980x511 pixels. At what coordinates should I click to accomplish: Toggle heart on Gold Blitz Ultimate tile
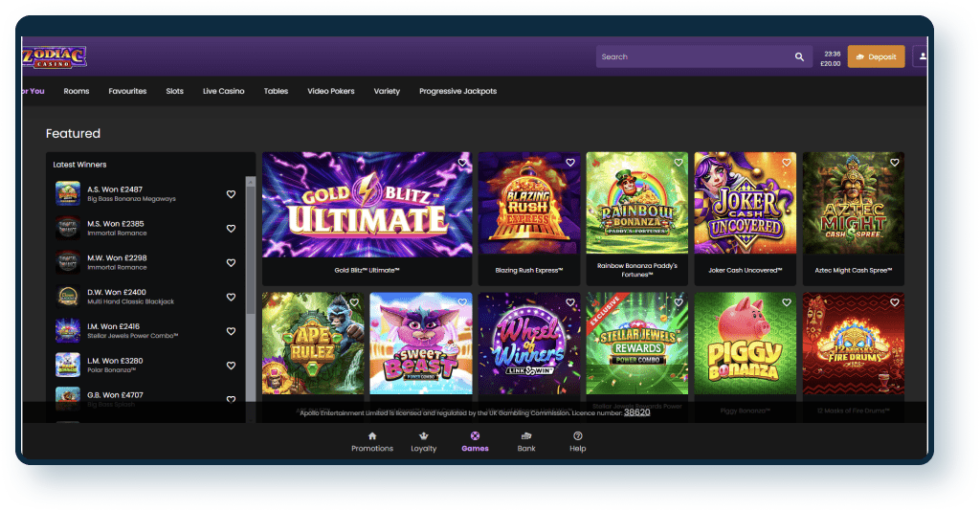(x=462, y=163)
